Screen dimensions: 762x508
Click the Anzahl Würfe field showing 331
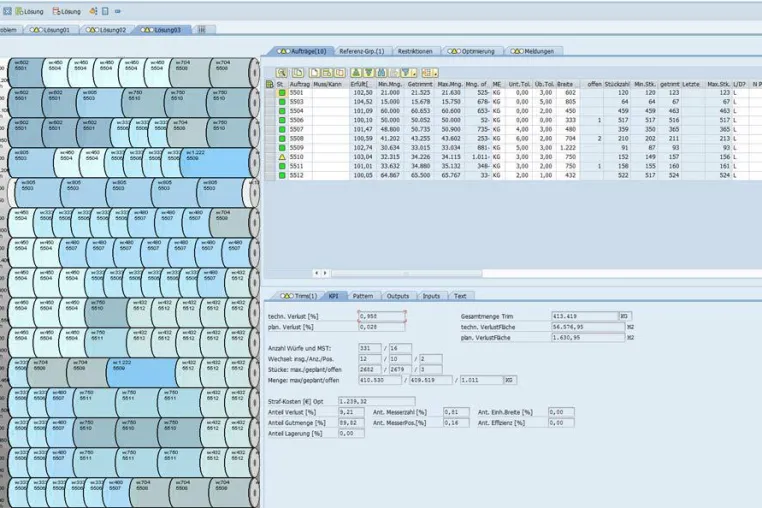point(370,349)
